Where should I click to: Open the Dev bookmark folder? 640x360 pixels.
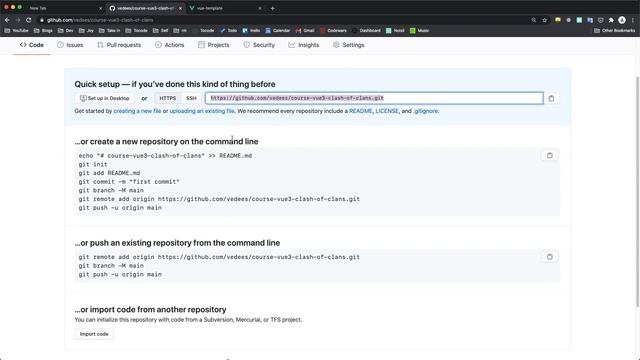[x=66, y=31]
